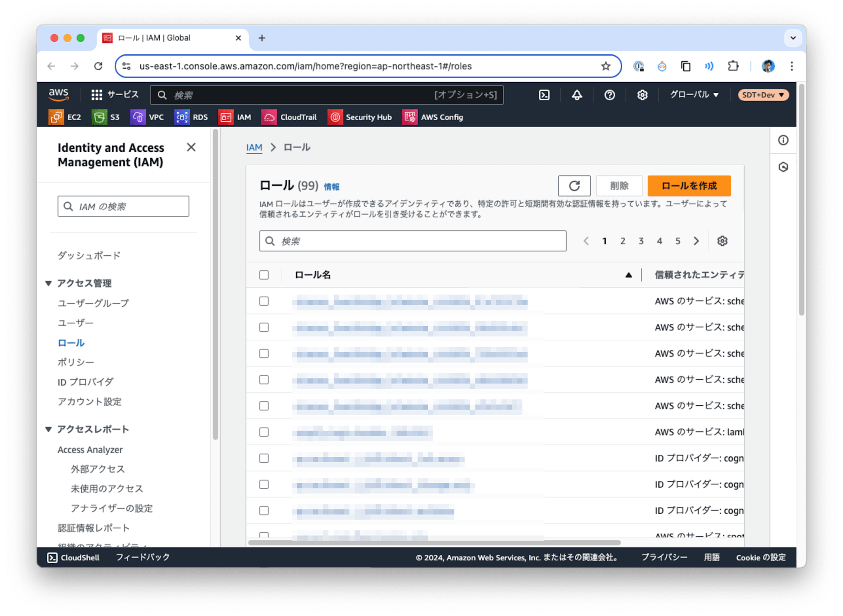Open the グローバル region dropdown
This screenshot has height=616, width=843.
tap(694, 95)
